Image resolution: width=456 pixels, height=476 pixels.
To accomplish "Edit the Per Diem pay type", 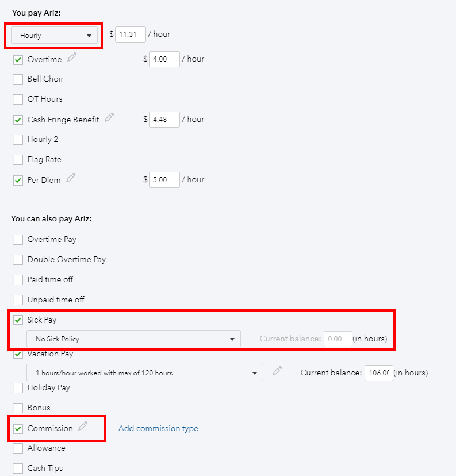I will click(71, 178).
